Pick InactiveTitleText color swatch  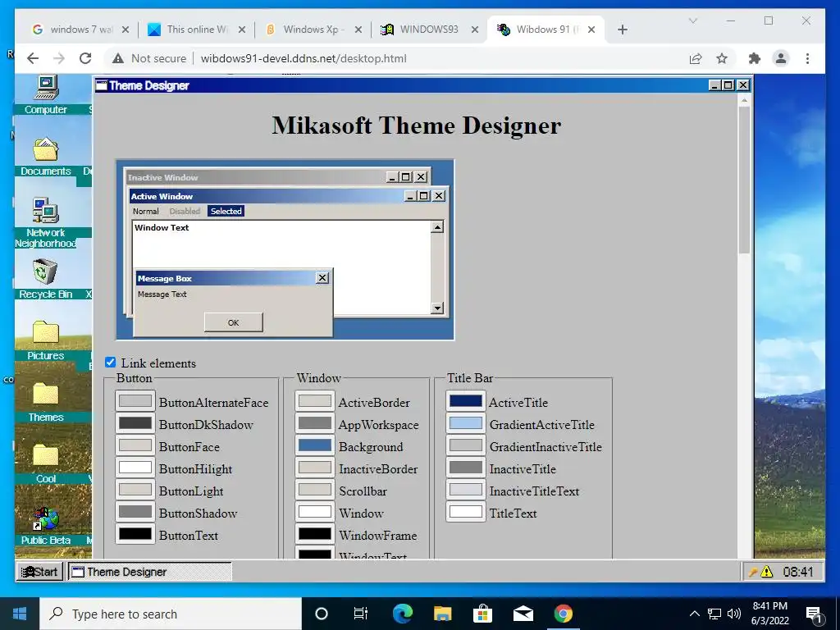pos(466,489)
